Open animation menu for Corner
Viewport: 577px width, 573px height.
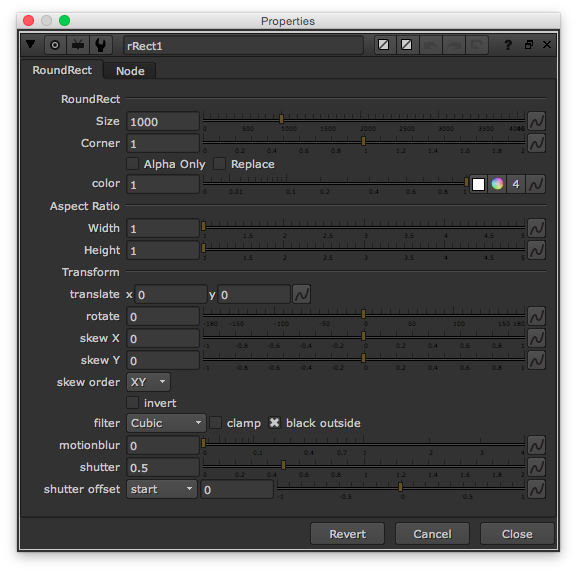537,143
